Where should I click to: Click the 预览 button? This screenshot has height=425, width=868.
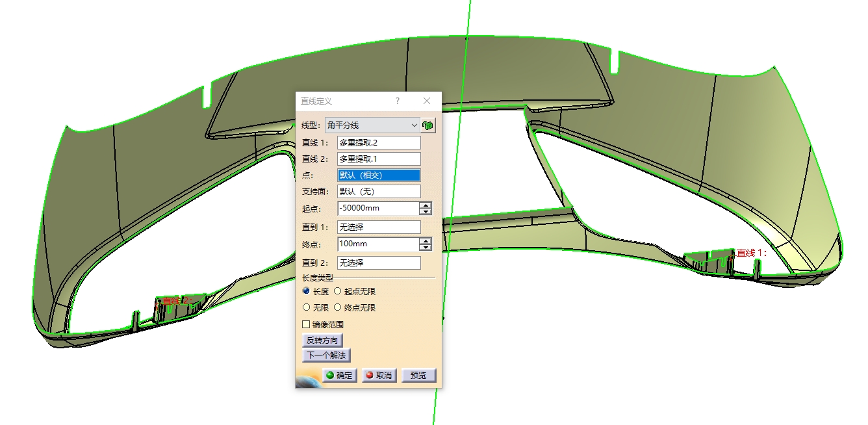pyautogui.click(x=418, y=376)
